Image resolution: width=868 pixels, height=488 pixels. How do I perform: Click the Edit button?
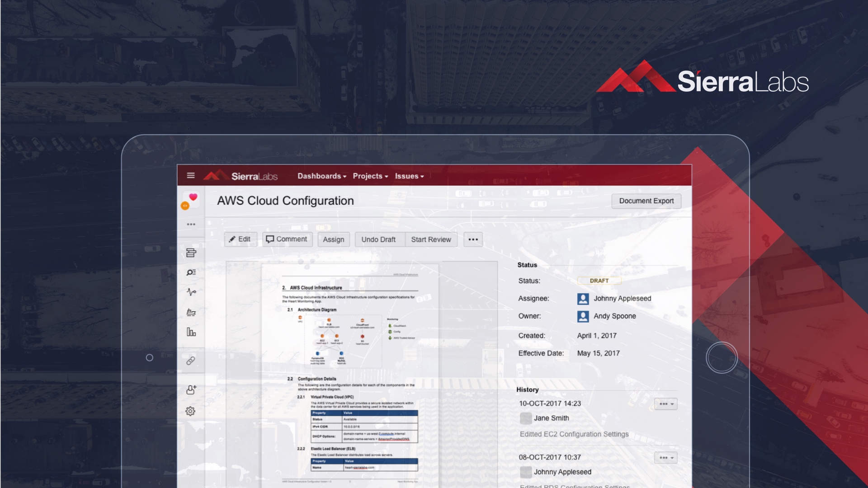(x=241, y=239)
